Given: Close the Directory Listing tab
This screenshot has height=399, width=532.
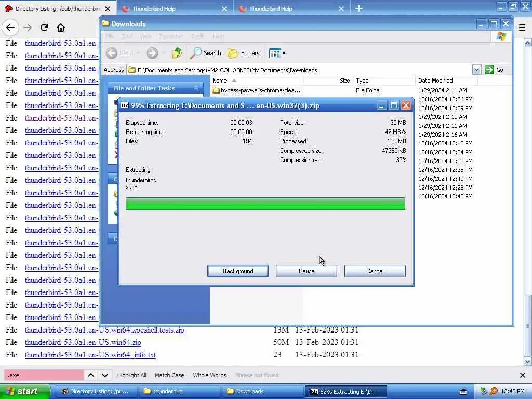Looking at the screenshot, I should (x=108, y=9).
